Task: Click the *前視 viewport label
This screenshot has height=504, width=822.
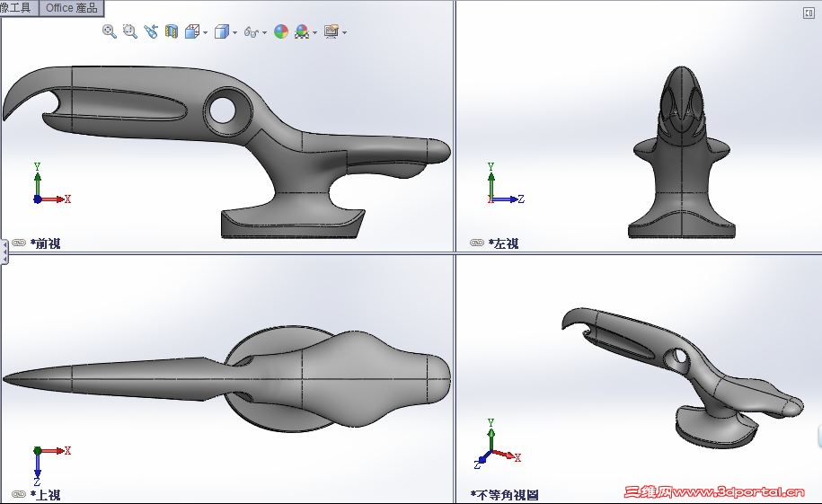Action: point(45,243)
